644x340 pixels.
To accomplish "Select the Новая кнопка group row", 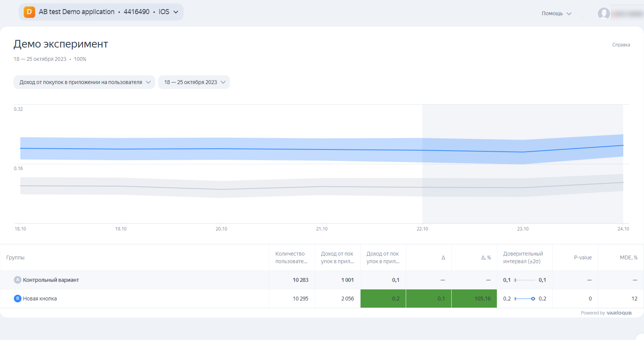I will click(x=40, y=298).
